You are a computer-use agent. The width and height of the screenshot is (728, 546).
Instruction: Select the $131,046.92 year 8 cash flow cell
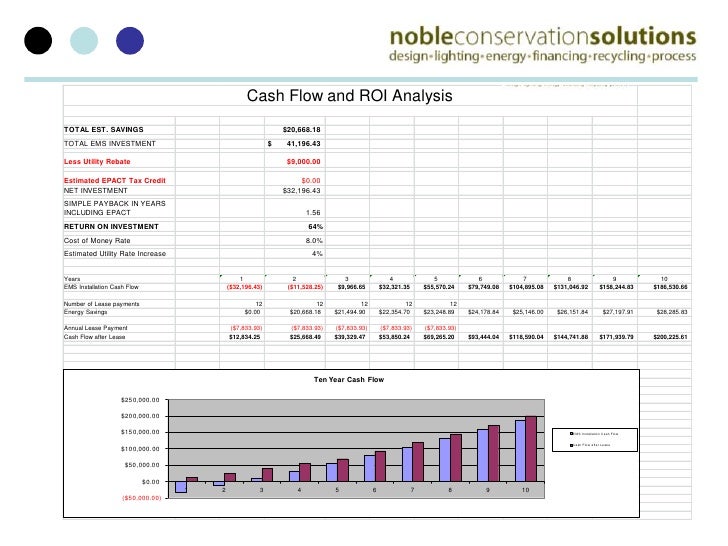[571, 287]
